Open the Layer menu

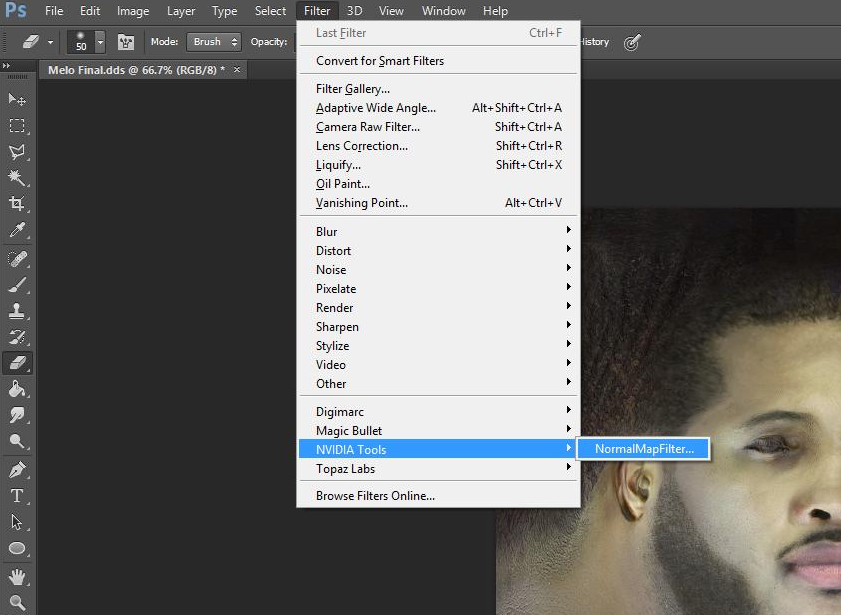(x=181, y=11)
